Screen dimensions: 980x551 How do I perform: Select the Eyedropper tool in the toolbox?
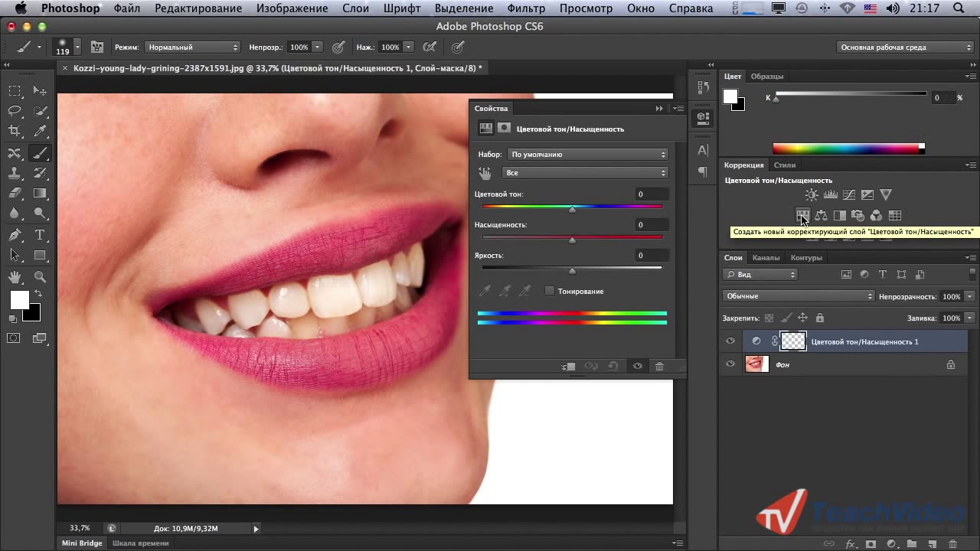[x=40, y=132]
